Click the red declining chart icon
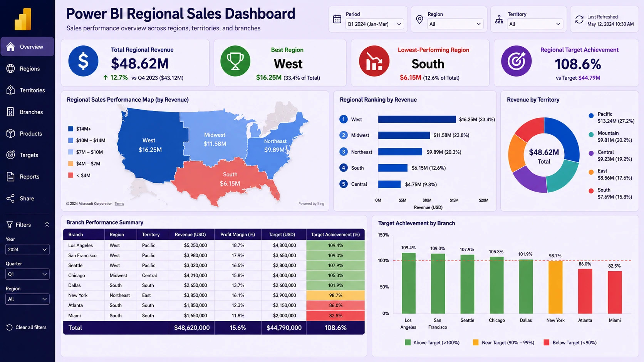The width and height of the screenshot is (644, 362). (x=374, y=61)
